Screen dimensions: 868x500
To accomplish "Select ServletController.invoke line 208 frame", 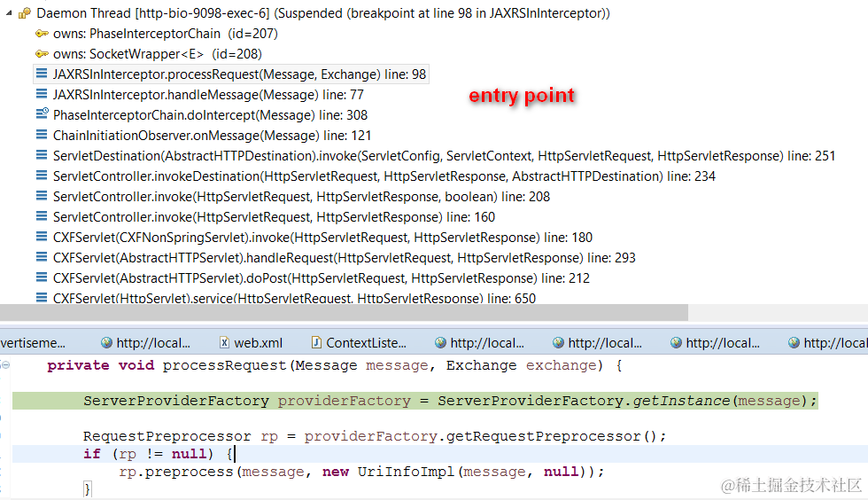I will (x=302, y=197).
